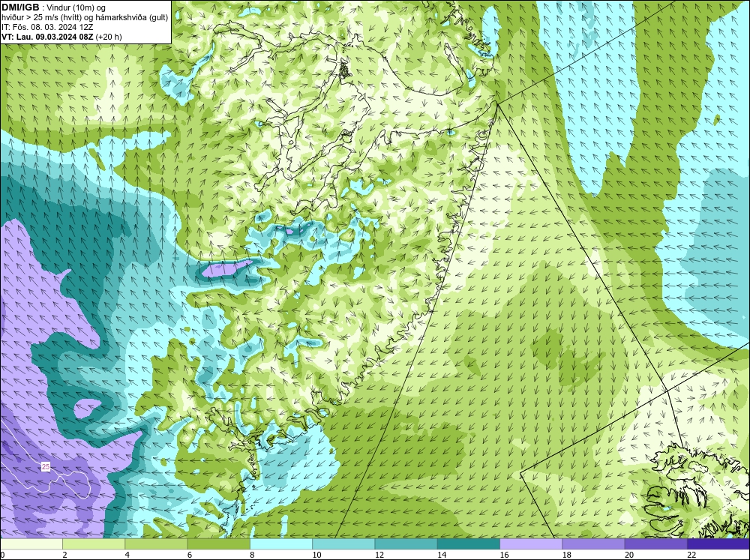The height and width of the screenshot is (560, 750).
Task: Pick the 20–22 m/s violet legend color
Action: pyautogui.click(x=655, y=544)
